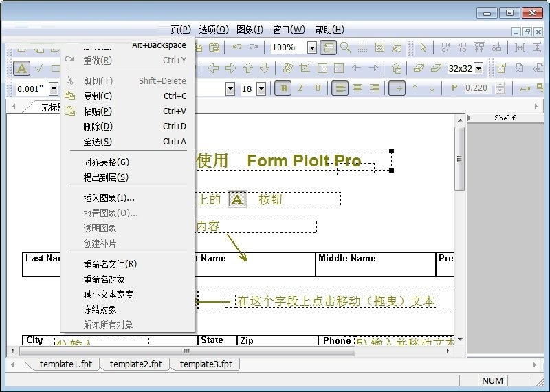Toggle upward text direction arrow
This screenshot has height=392, width=550.
(x=415, y=88)
